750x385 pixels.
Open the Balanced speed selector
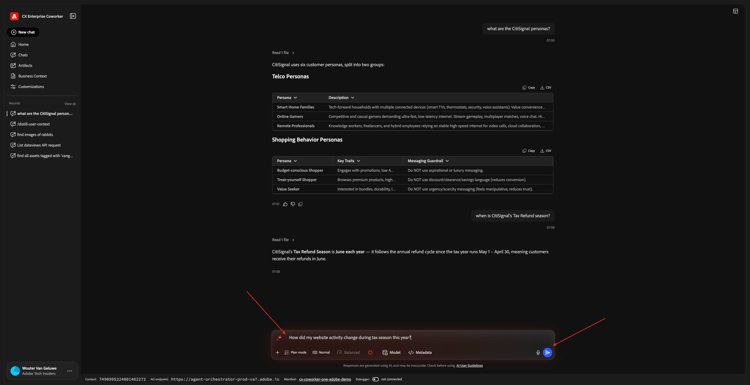[x=348, y=352]
